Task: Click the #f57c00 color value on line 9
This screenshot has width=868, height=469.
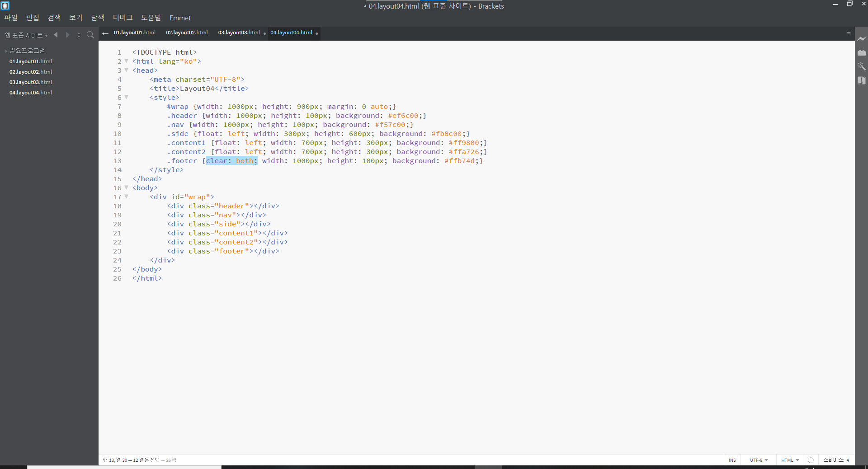Action: [x=390, y=125]
